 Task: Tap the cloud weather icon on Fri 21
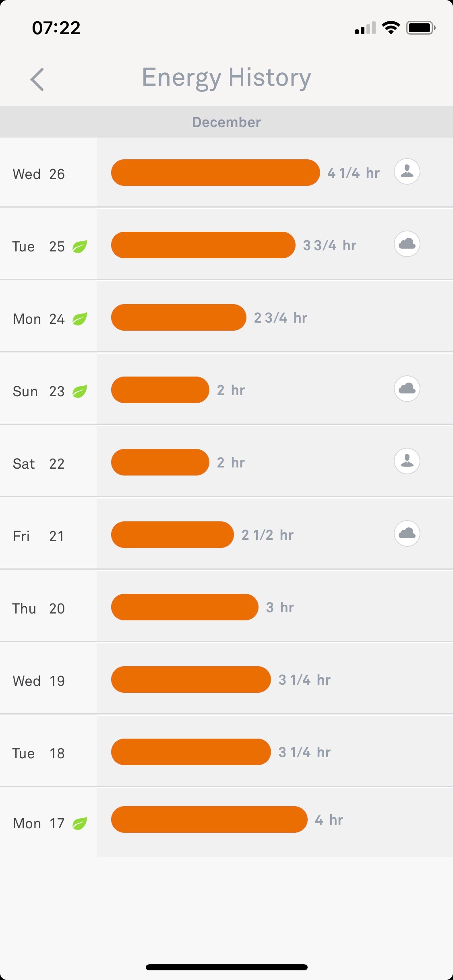(x=407, y=533)
